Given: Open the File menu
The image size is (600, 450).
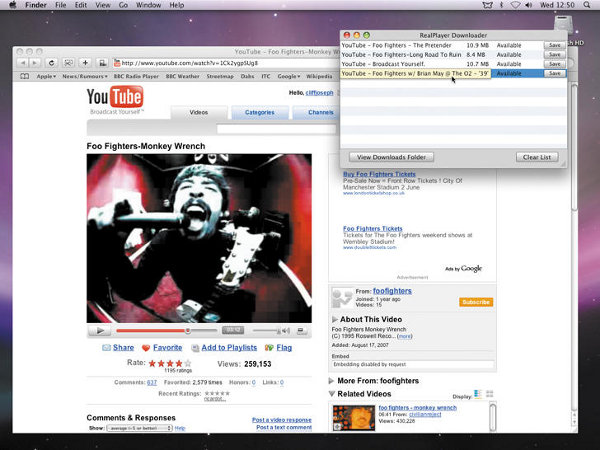Looking at the screenshot, I should (60, 5).
